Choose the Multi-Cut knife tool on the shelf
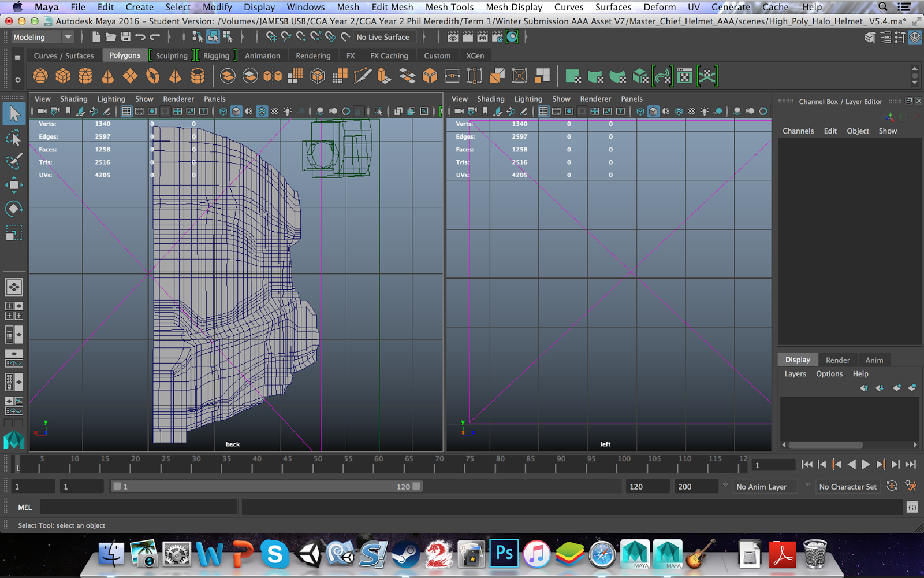Screen dimensions: 924x578 click(x=362, y=76)
